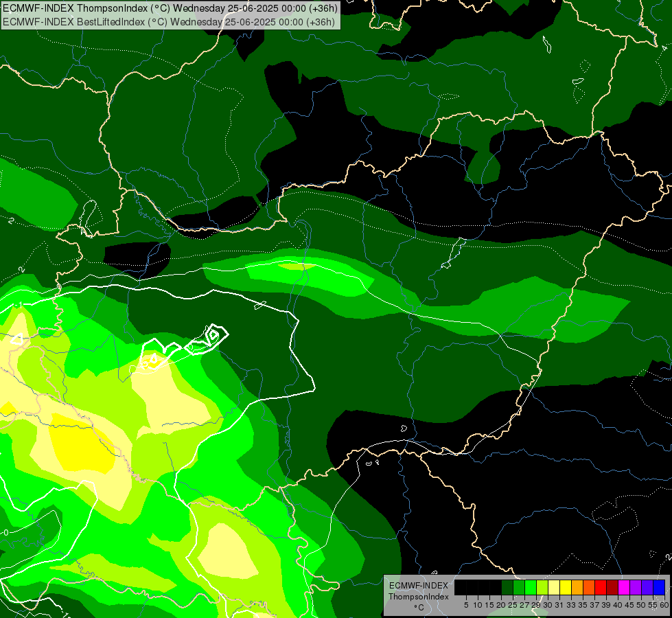The width and height of the screenshot is (672, 618).
Task: Select the pure yellow 31-33 legend swatch
Action: (566, 587)
